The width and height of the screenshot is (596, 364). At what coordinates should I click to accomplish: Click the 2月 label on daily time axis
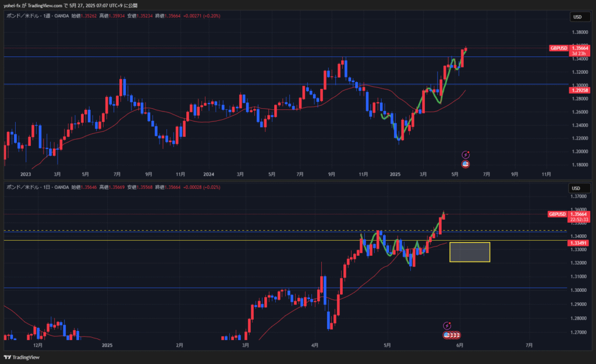pos(179,345)
